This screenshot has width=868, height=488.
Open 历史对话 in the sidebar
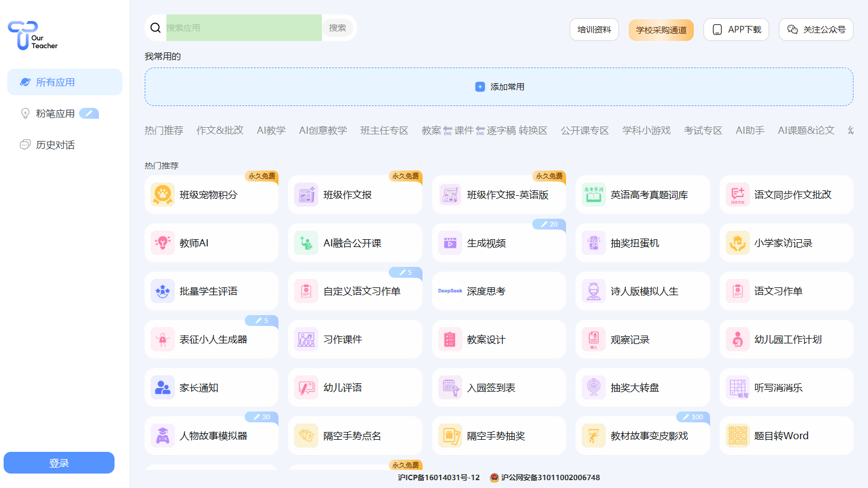[x=64, y=145]
